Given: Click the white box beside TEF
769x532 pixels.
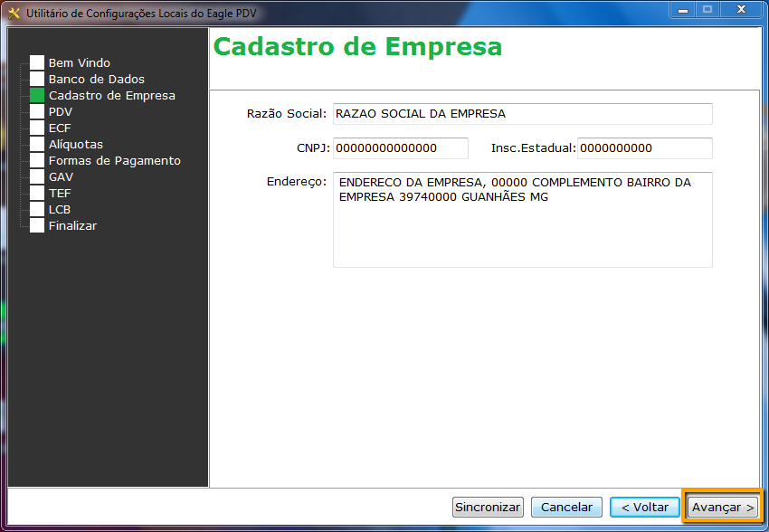Looking at the screenshot, I should click(x=37, y=193).
